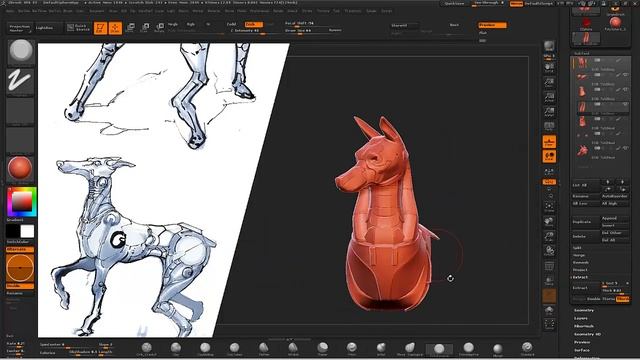The height and width of the screenshot is (360, 640).
Task: Toggle PolyF polyframe display
Action: [x=549, y=266]
